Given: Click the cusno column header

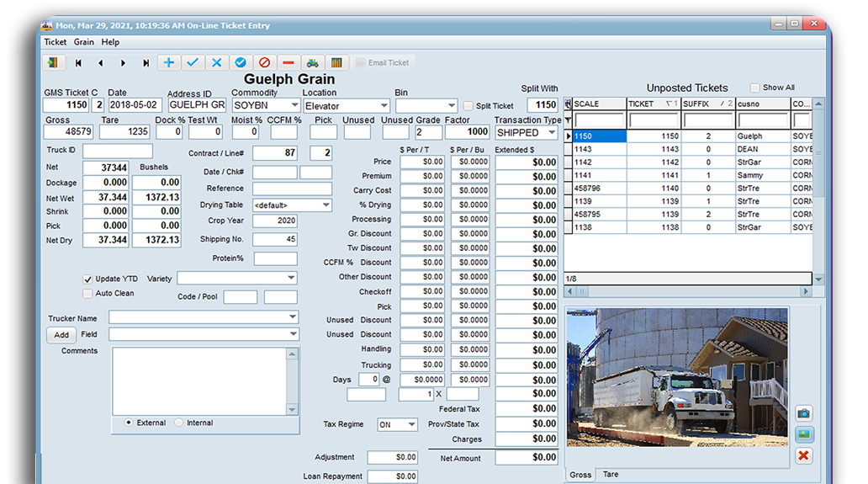Looking at the screenshot, I should click(762, 104).
